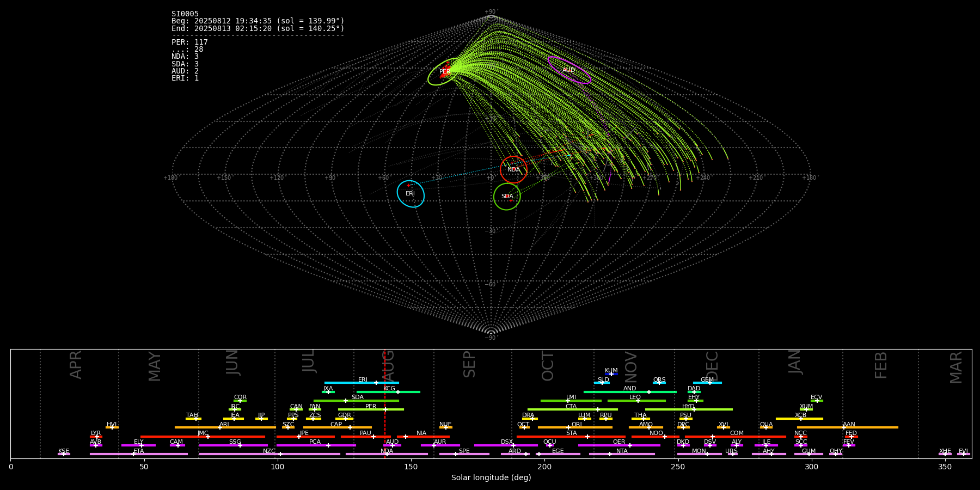Viewport: 980px width, 490px height.
Task: Click the magenta OER shower bar
Action: [619, 445]
